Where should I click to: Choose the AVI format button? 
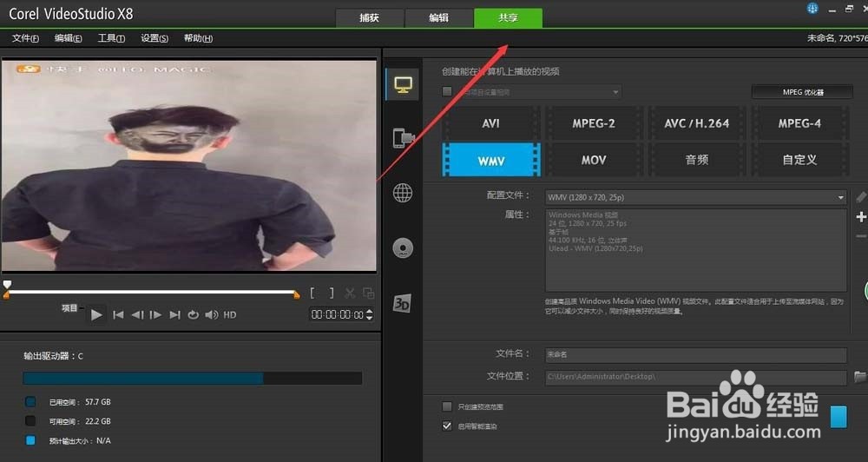pos(491,123)
